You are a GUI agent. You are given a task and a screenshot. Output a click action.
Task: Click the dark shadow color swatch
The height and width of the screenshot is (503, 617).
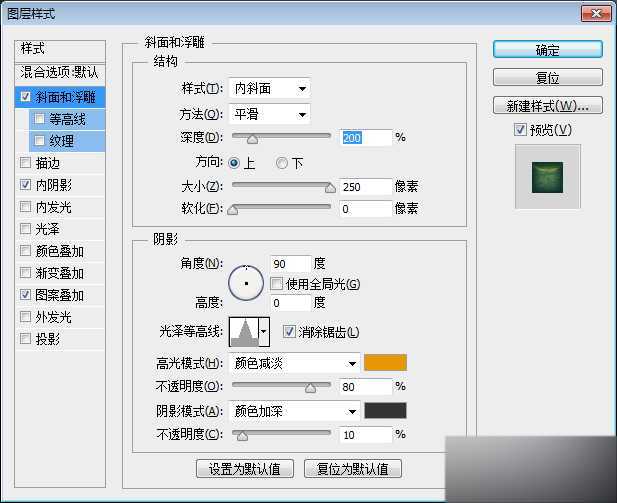point(385,411)
